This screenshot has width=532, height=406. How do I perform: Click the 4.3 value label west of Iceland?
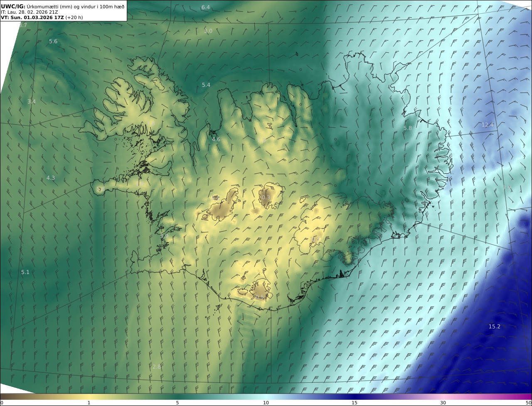coord(50,178)
